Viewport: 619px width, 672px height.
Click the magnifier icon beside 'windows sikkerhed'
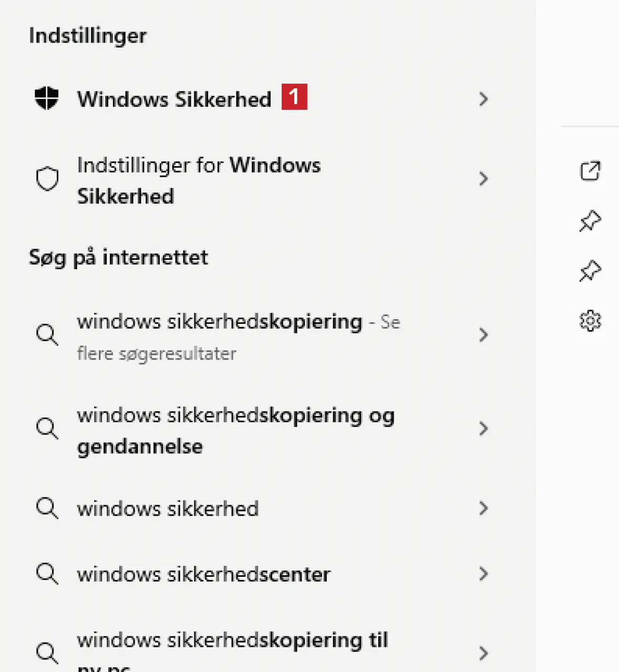47,508
